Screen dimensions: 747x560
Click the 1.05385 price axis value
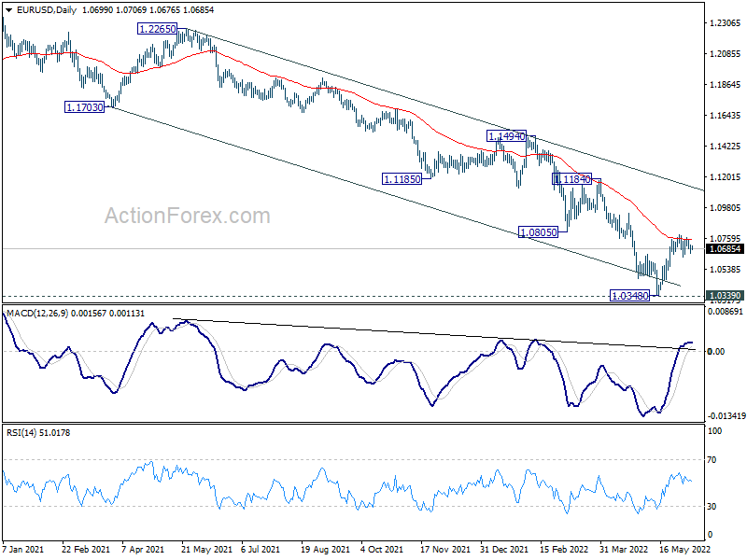click(x=726, y=270)
